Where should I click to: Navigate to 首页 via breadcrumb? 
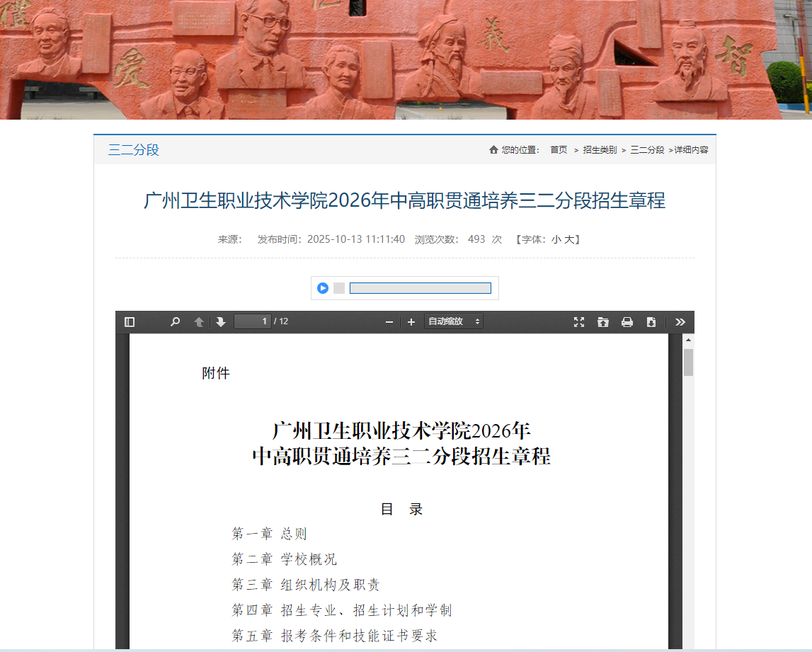tap(559, 149)
